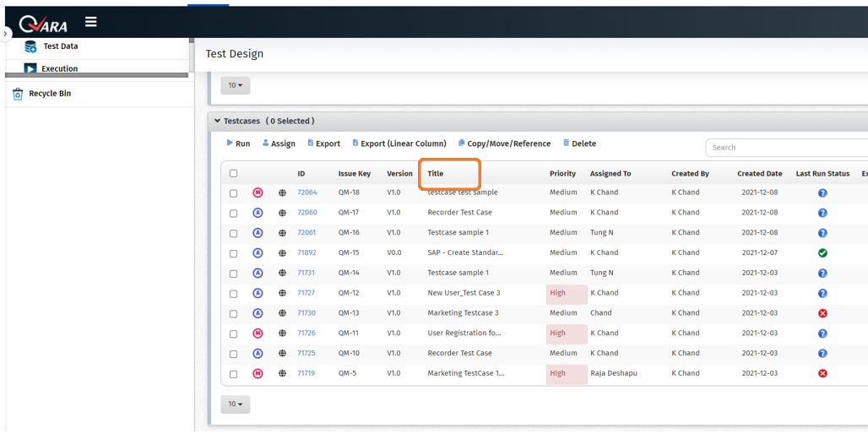The image size is (868, 439).
Task: Click title 'New User_Test Case 3'
Action: 464,293
